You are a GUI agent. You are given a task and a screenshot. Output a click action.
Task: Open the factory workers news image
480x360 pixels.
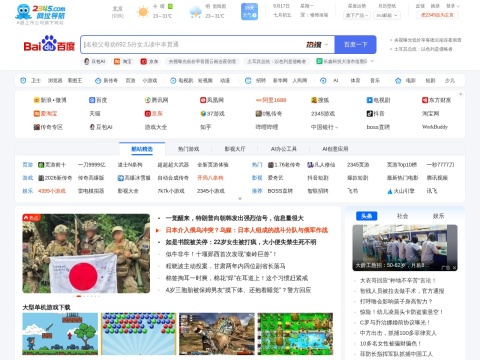click(405, 248)
